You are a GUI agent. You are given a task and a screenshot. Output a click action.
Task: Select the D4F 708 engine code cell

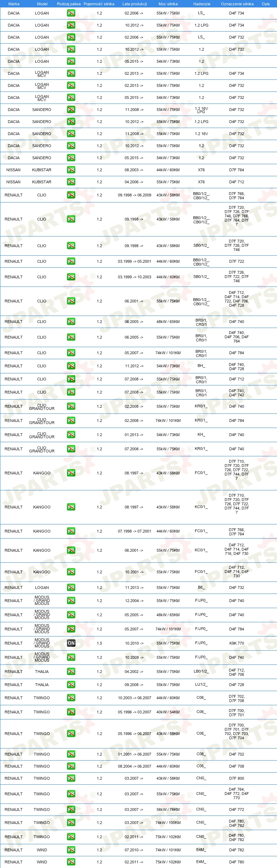coord(237,766)
